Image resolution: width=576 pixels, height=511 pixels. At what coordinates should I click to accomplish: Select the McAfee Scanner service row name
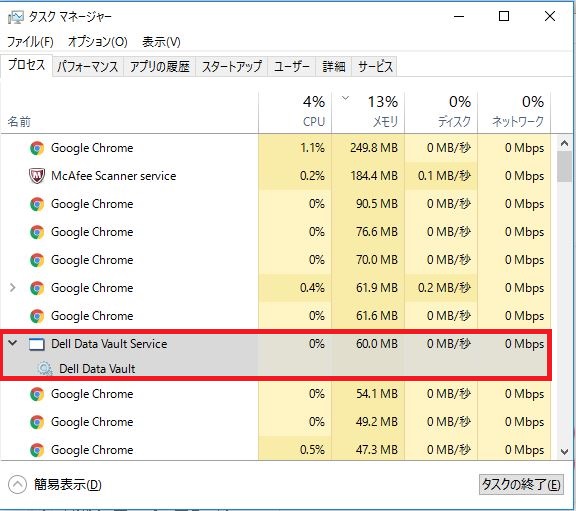point(114,176)
